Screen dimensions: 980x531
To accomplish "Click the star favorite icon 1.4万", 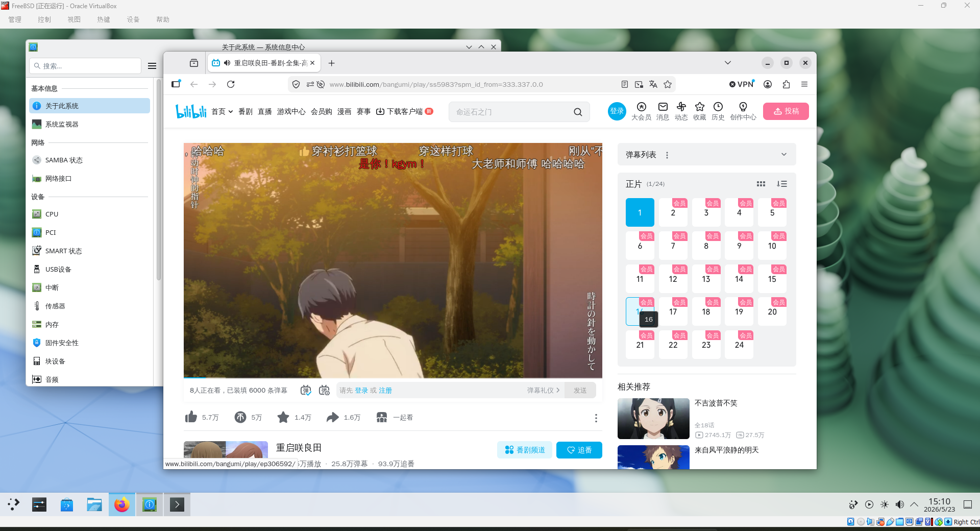I will [283, 417].
